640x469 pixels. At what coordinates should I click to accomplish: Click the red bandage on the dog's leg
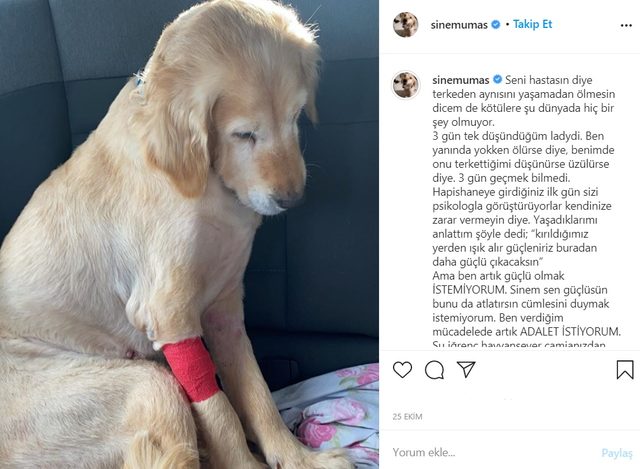[x=191, y=368]
